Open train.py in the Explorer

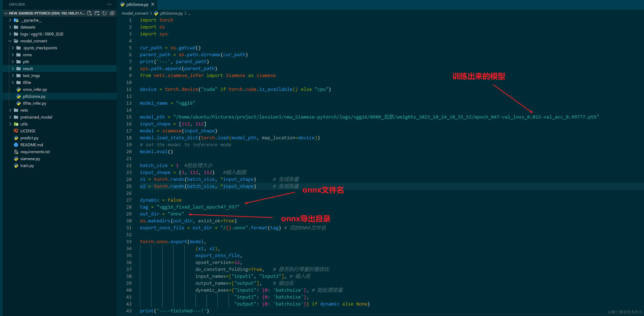pyautogui.click(x=27, y=165)
